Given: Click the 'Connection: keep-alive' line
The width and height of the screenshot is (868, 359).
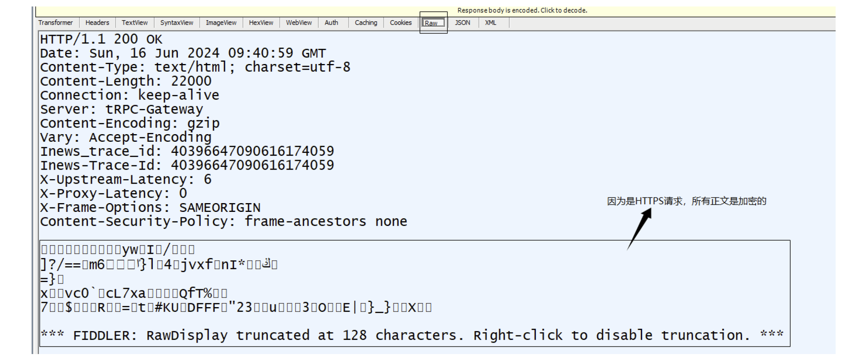Looking at the screenshot, I should (130, 95).
